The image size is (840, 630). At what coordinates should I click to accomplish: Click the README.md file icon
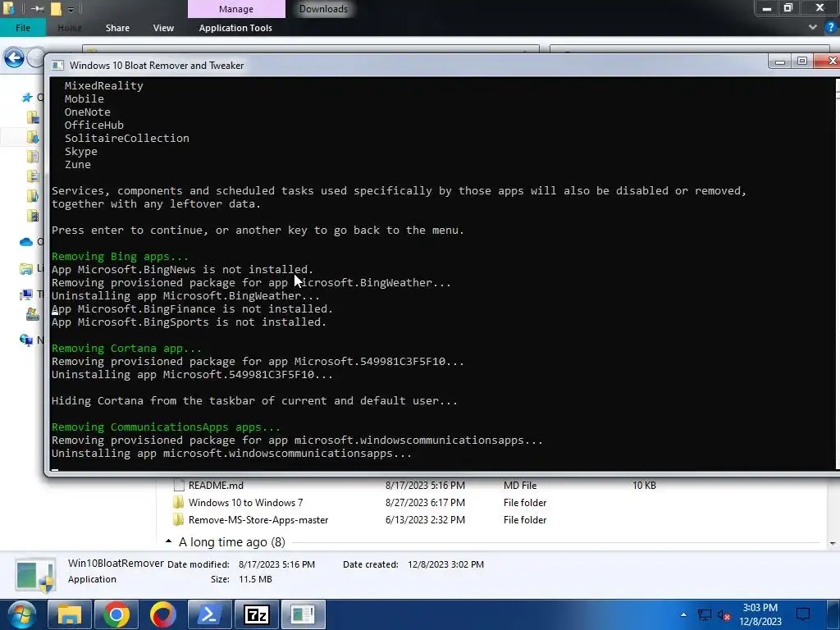[x=179, y=486]
